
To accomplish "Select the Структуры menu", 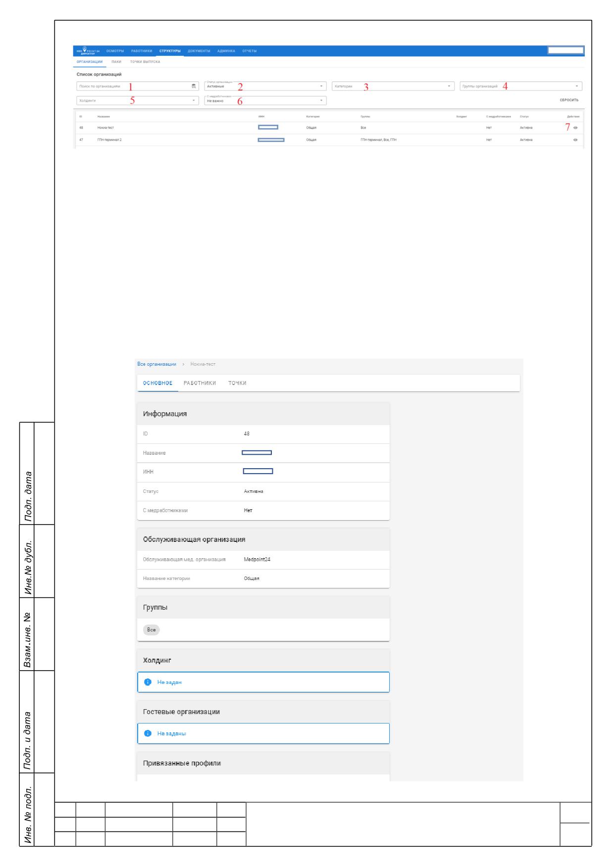I will (x=170, y=50).
